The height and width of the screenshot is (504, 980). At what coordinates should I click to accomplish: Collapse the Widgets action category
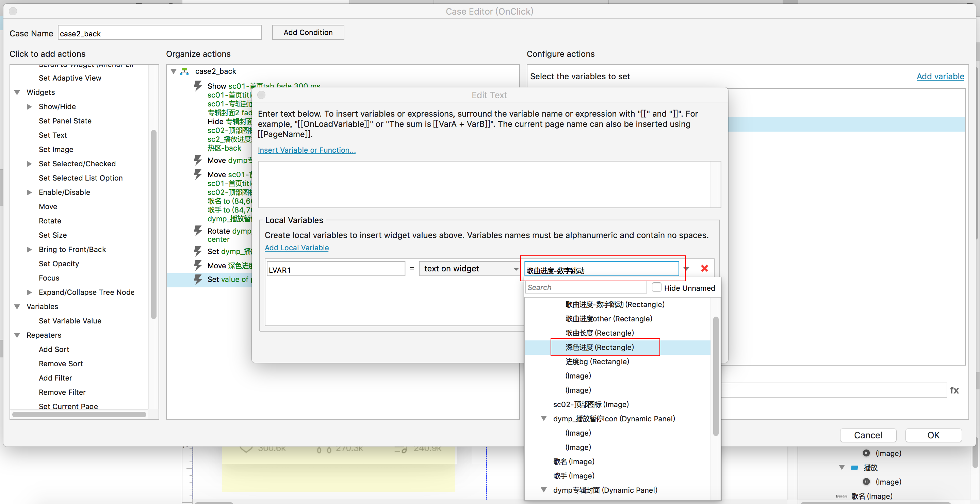pyautogui.click(x=17, y=93)
